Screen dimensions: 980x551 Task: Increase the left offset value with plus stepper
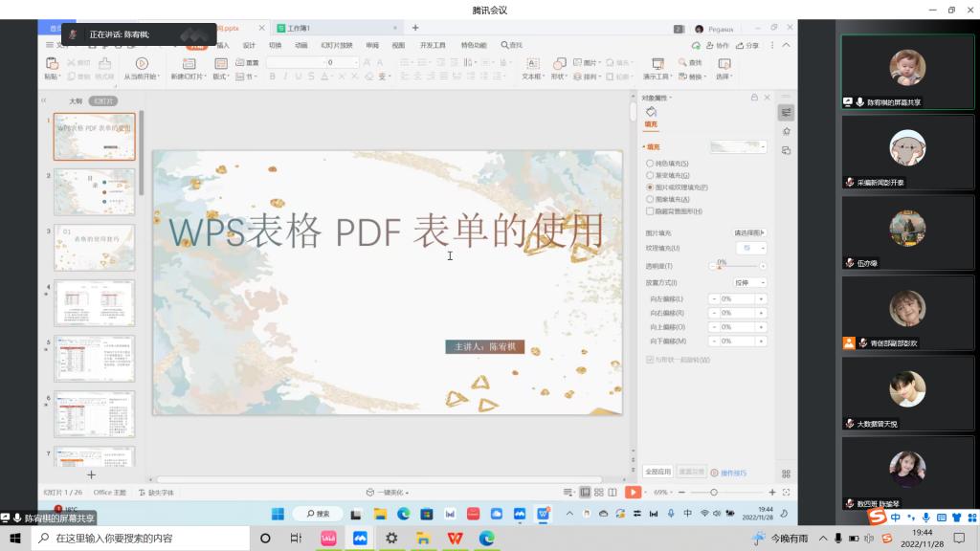pos(761,299)
